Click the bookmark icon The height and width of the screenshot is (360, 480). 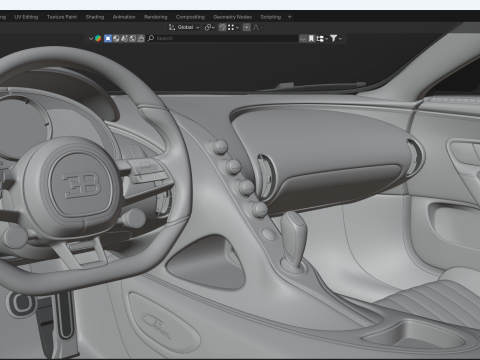tap(311, 39)
